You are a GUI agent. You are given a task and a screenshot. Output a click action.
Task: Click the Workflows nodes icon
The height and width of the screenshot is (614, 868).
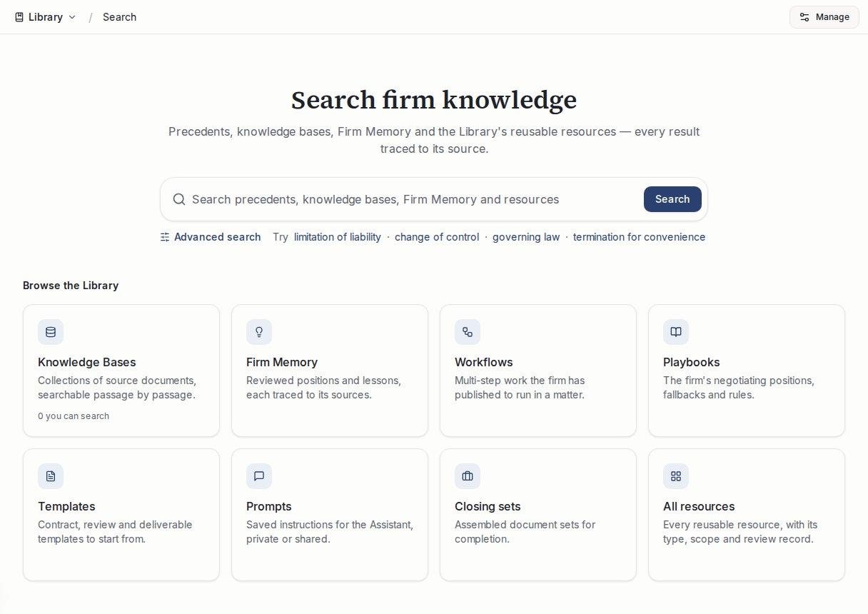click(x=468, y=332)
